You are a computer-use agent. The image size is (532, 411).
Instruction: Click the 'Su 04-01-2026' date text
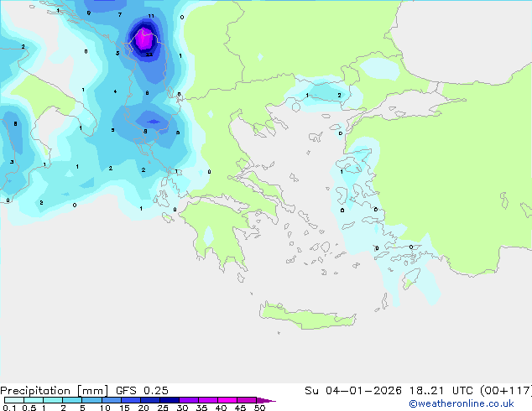point(353,390)
